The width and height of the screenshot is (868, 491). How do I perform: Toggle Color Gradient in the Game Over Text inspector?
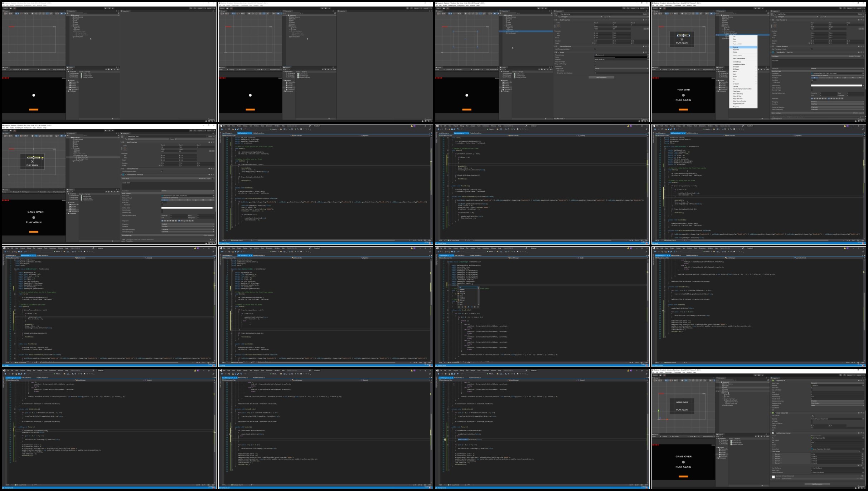tap(162, 210)
